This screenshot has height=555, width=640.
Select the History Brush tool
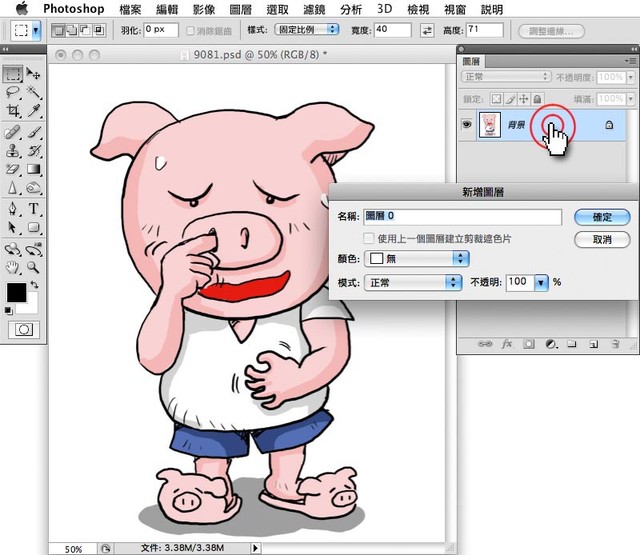(33, 151)
